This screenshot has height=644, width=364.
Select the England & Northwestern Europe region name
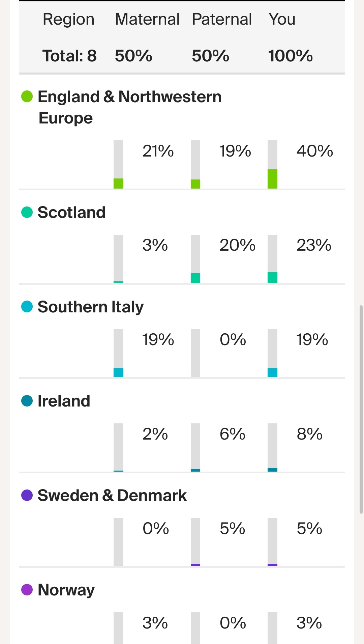pos(129,107)
